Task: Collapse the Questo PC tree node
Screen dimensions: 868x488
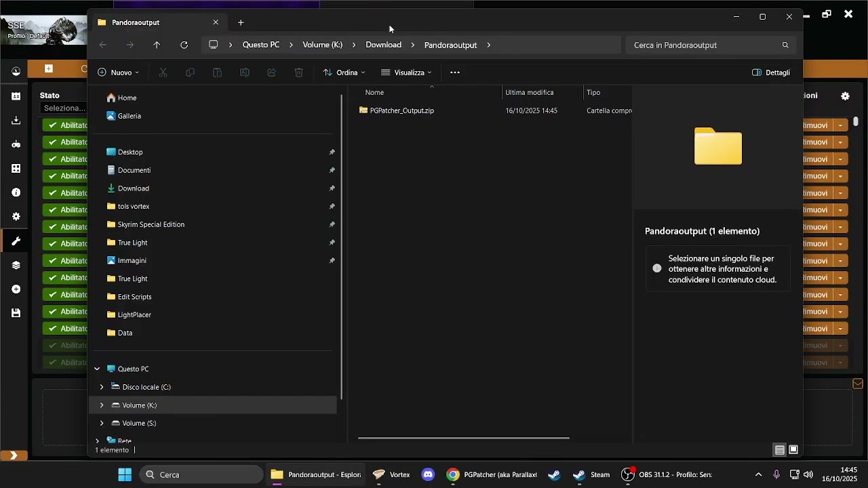Action: pos(97,369)
